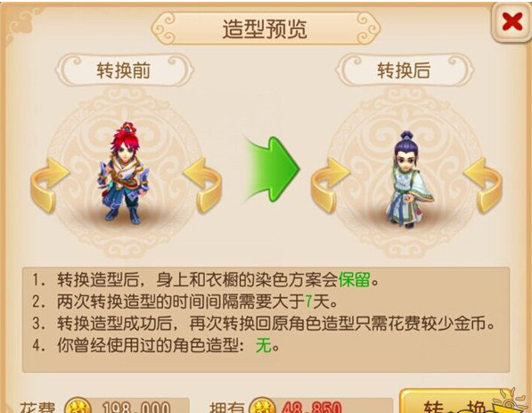Rotate the purple-haired character using its right-side arrow

(x=483, y=186)
